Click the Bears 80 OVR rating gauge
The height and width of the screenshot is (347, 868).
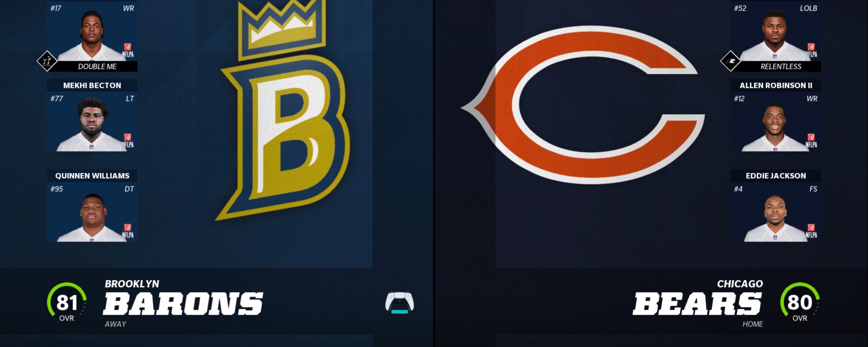pyautogui.click(x=800, y=302)
